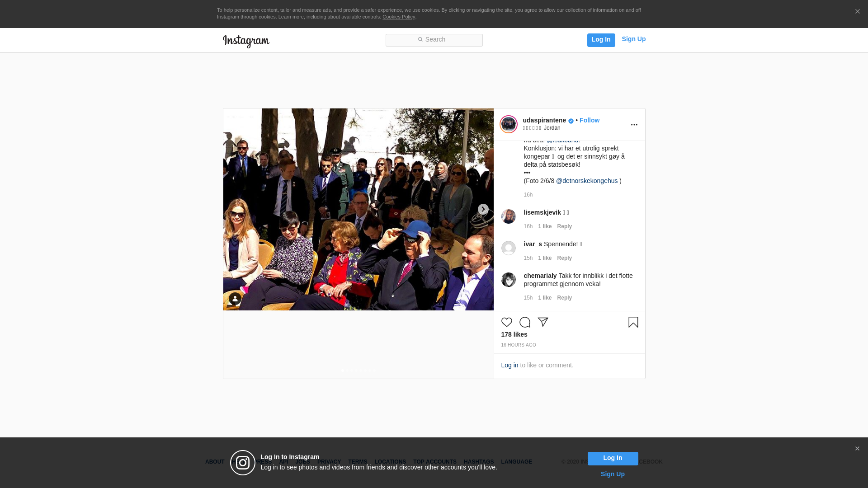Screen dimensions: 868x488
Task: Click the bookmark save icon
Action: pyautogui.click(x=633, y=322)
